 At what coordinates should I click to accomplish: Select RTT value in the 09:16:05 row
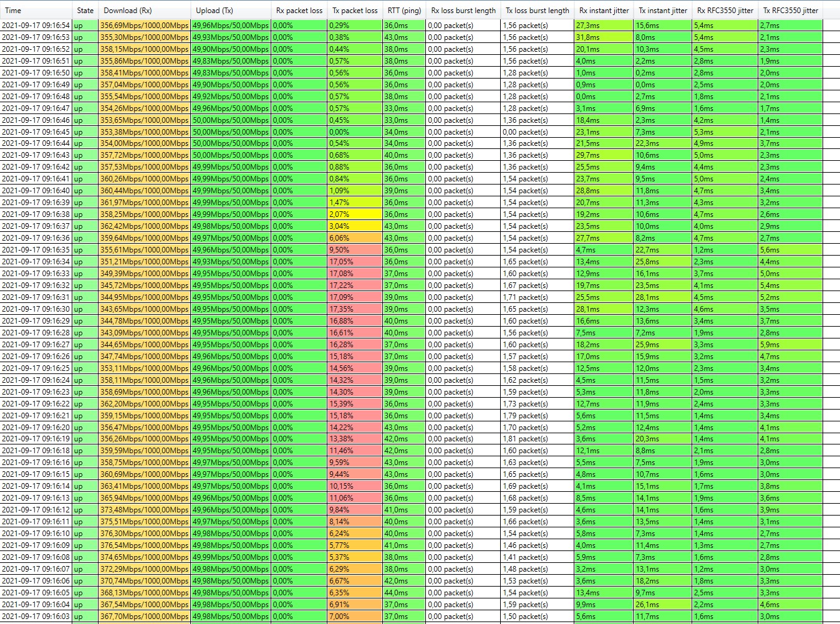click(x=404, y=593)
